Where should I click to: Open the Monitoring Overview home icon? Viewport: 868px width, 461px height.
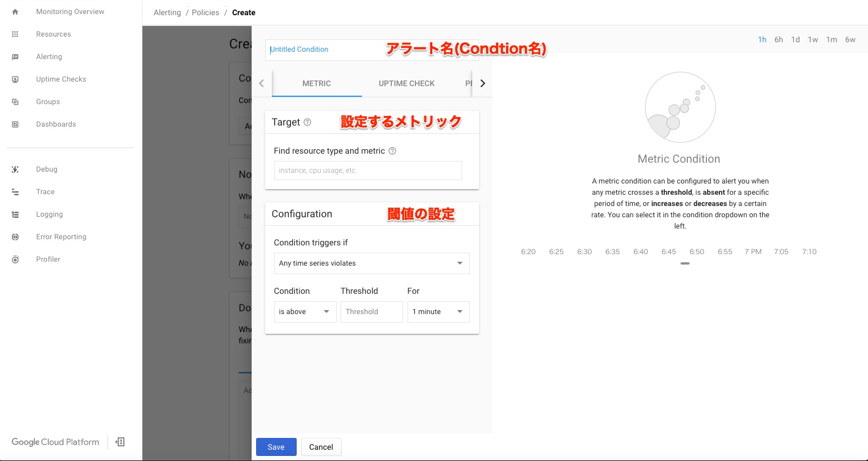[x=15, y=11]
